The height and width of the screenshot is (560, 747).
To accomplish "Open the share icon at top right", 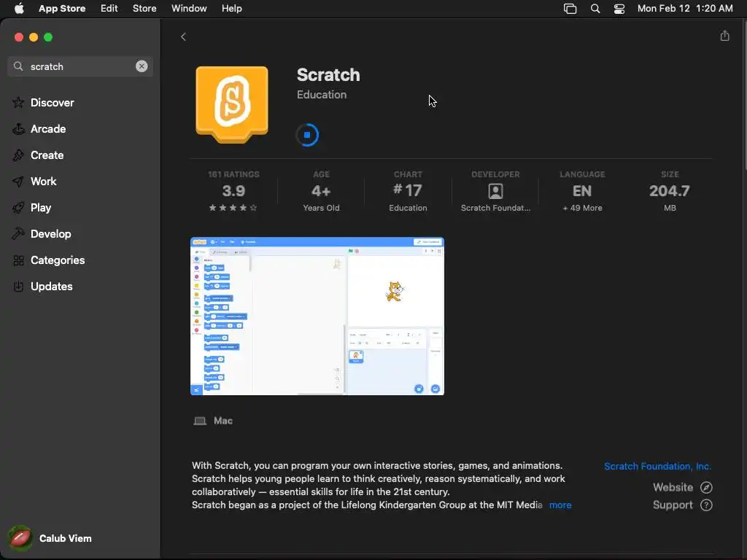I will [724, 36].
